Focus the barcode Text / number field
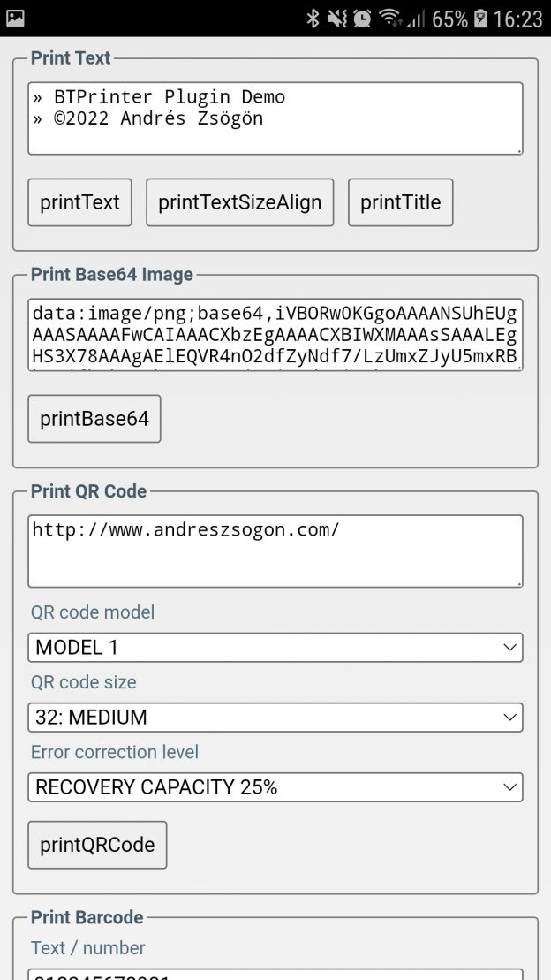Image resolution: width=551 pixels, height=980 pixels. pos(275,976)
